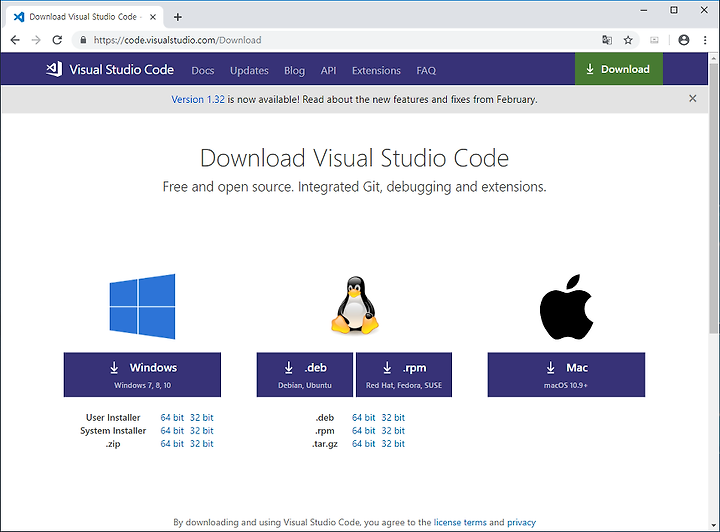
Task: Open the Version 1.32 link
Action: pyautogui.click(x=198, y=99)
